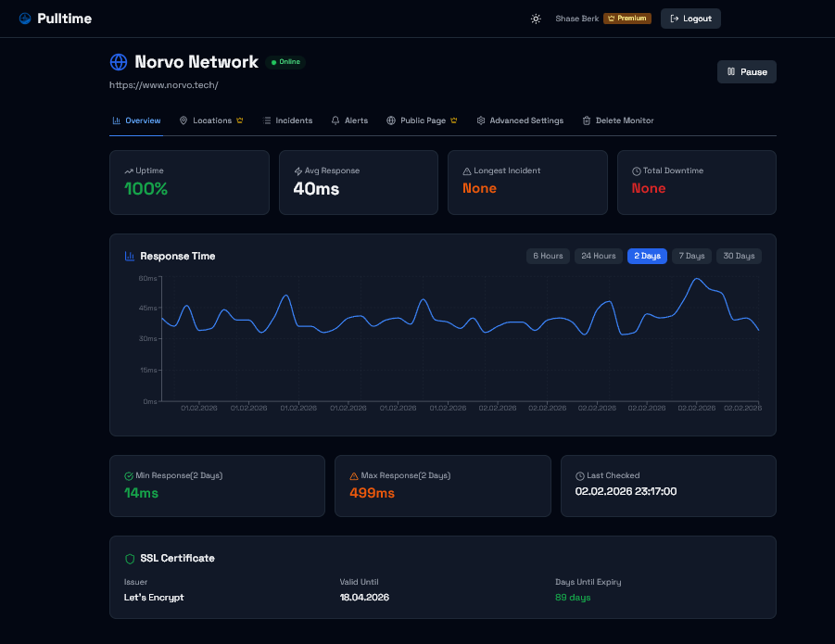
Task: Click the Longest Incident None value
Action: [x=479, y=188]
